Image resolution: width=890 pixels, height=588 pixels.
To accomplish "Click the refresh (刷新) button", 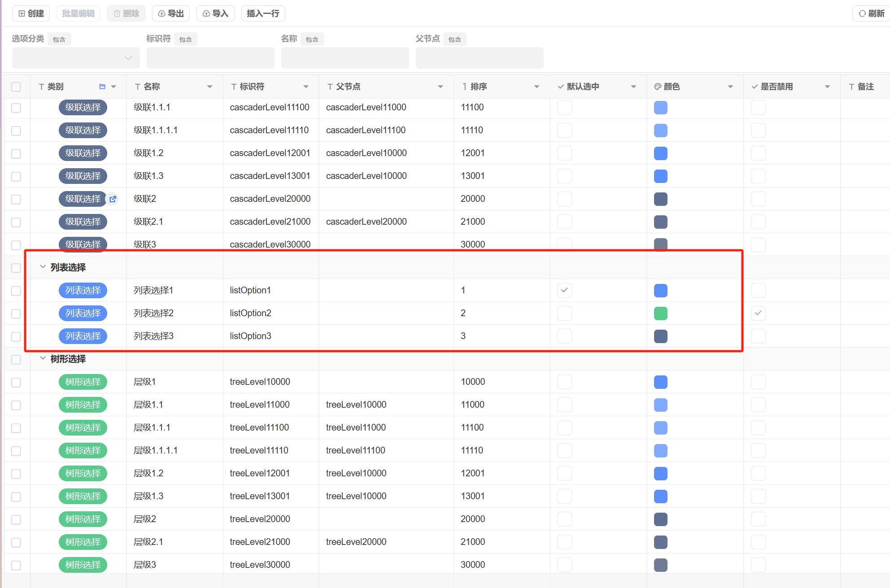I will point(872,13).
